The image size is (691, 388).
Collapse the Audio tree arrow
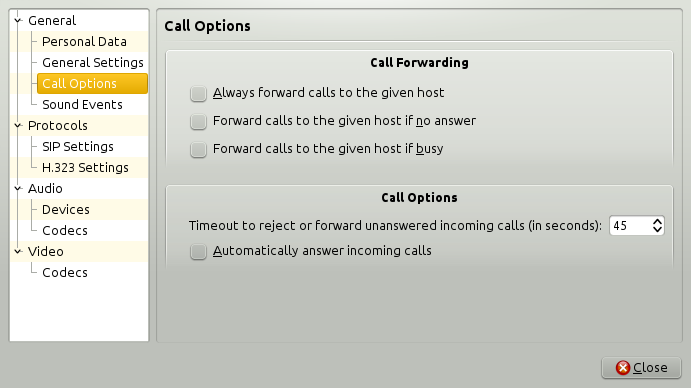click(x=18, y=188)
